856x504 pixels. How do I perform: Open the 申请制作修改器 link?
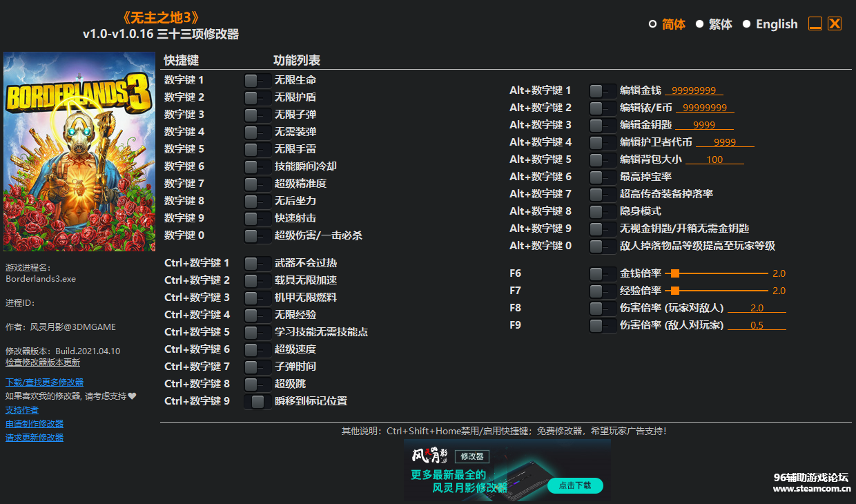(x=35, y=423)
